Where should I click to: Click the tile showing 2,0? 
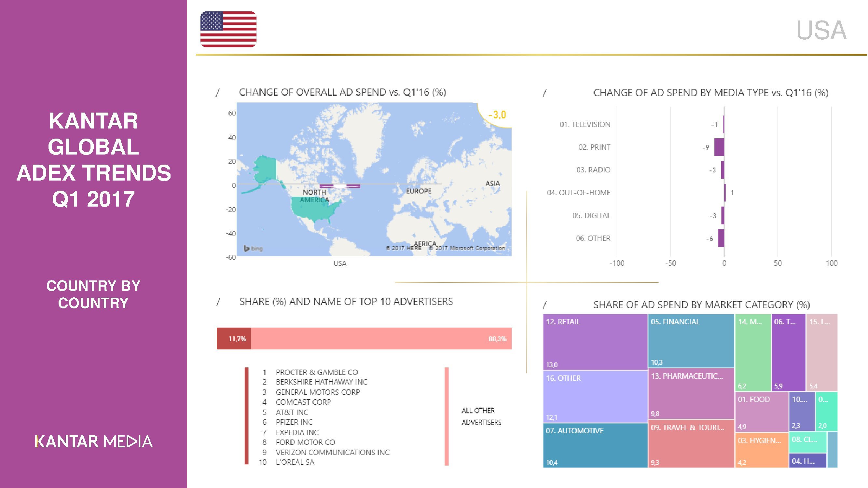coord(827,411)
